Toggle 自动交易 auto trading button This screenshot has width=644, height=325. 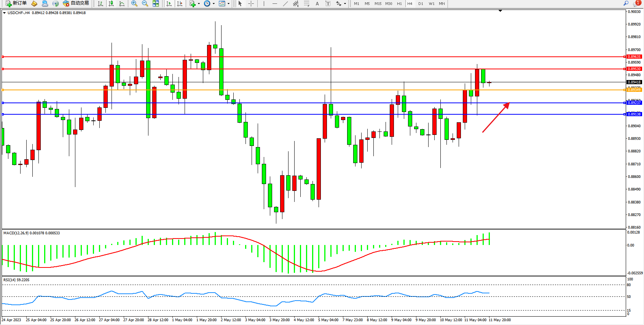pyautogui.click(x=76, y=3)
